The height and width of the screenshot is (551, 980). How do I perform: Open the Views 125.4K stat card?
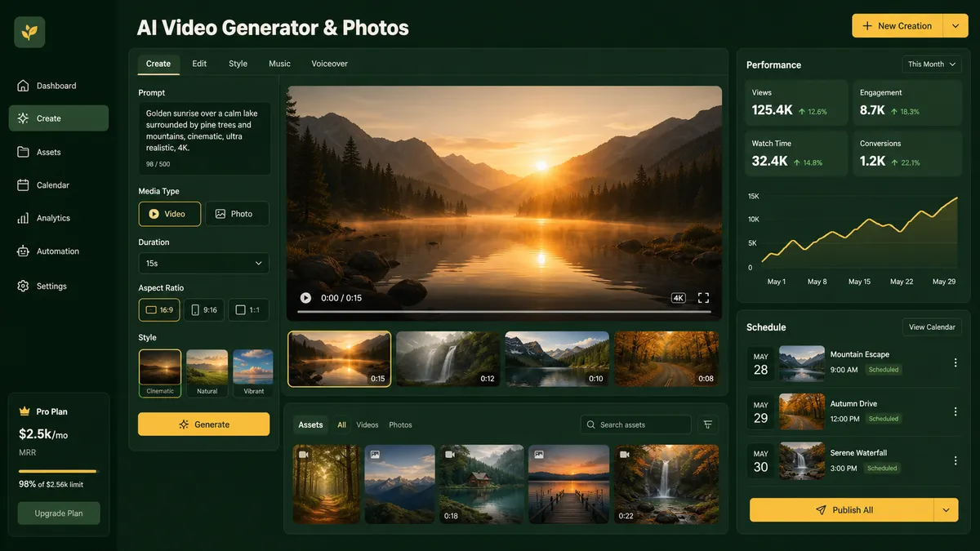(796, 103)
